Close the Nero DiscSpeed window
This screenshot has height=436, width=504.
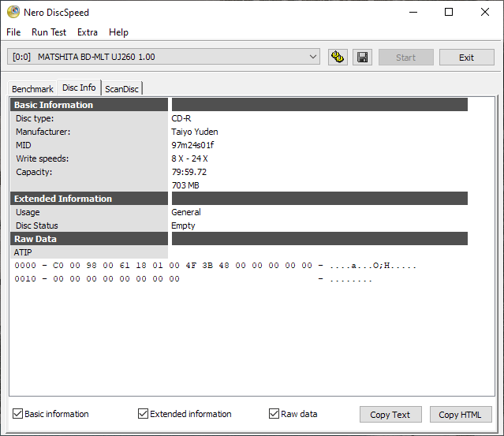click(485, 12)
